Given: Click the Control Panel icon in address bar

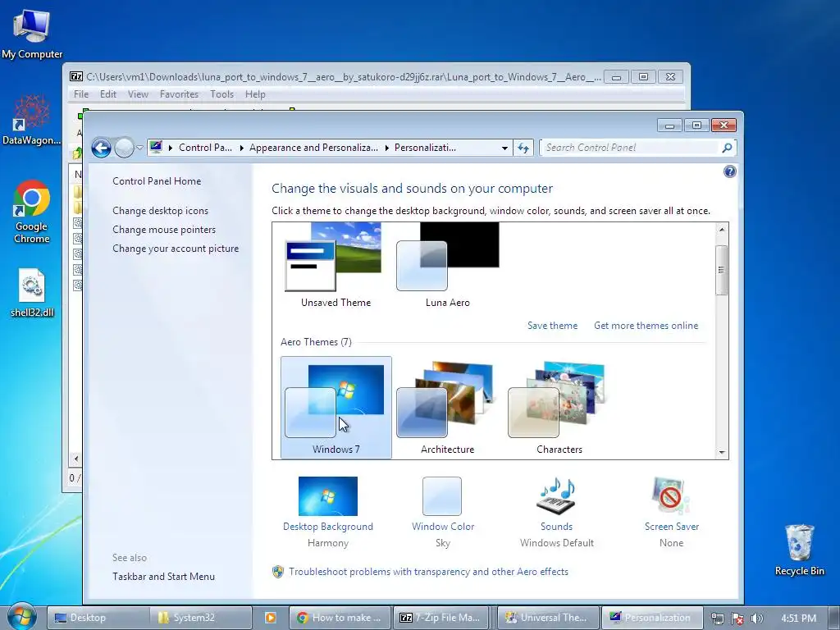Looking at the screenshot, I should point(156,147).
